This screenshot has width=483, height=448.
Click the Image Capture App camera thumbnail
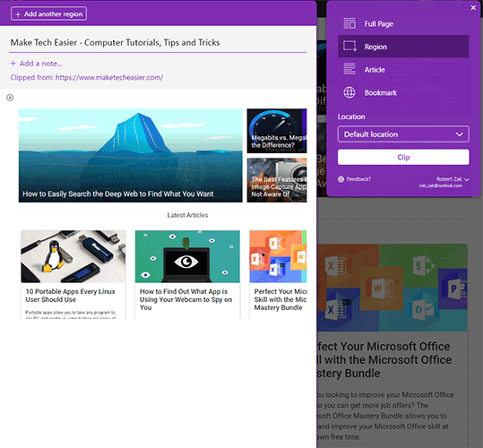tap(277, 180)
